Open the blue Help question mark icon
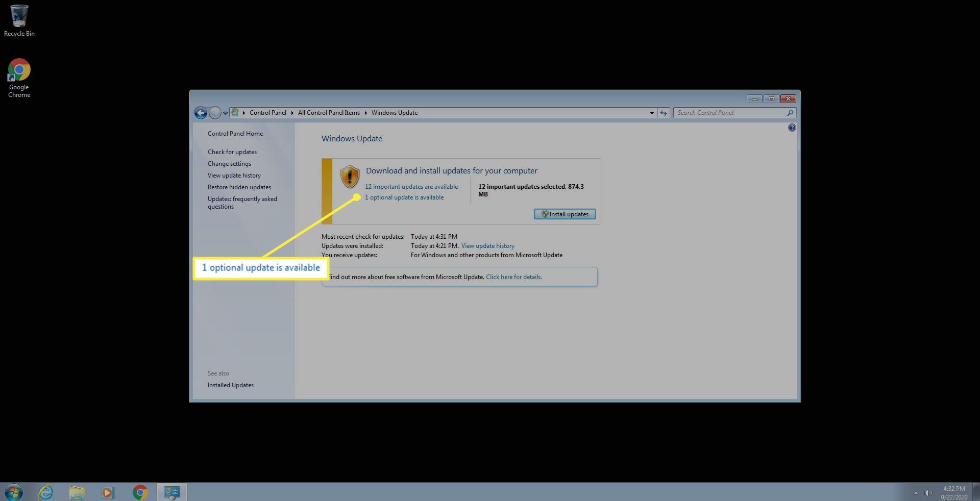The width and height of the screenshot is (980, 501). tap(792, 128)
